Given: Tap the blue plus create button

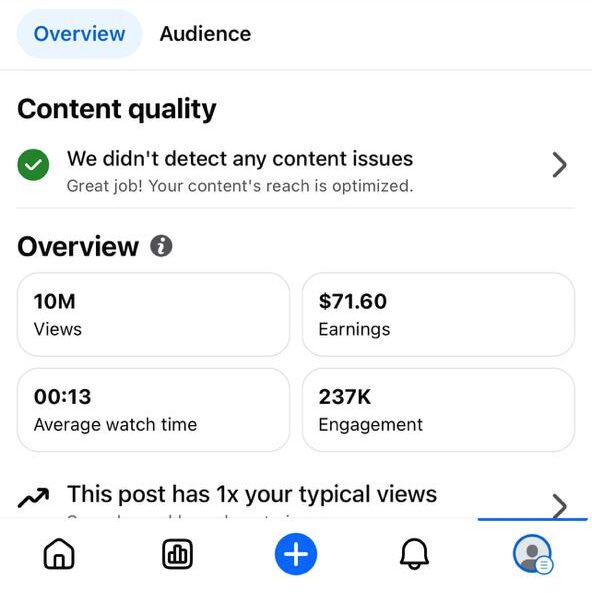Looking at the screenshot, I should click(x=296, y=554).
